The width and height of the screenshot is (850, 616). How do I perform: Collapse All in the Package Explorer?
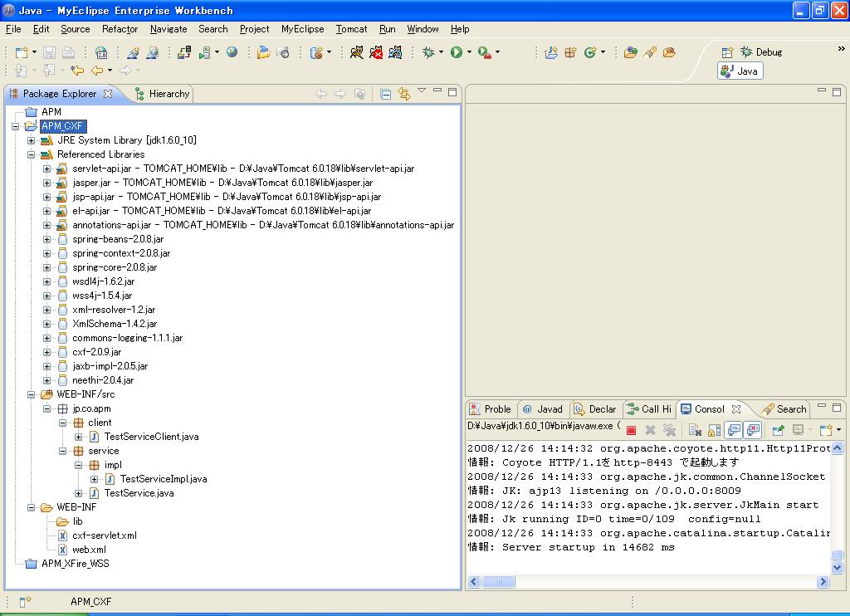(x=385, y=94)
